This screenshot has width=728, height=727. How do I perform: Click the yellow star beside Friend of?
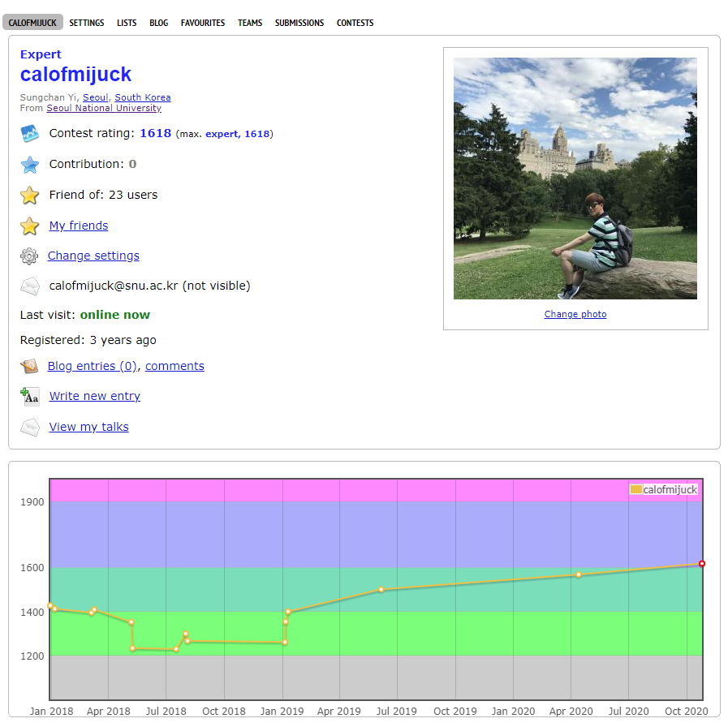(30, 195)
